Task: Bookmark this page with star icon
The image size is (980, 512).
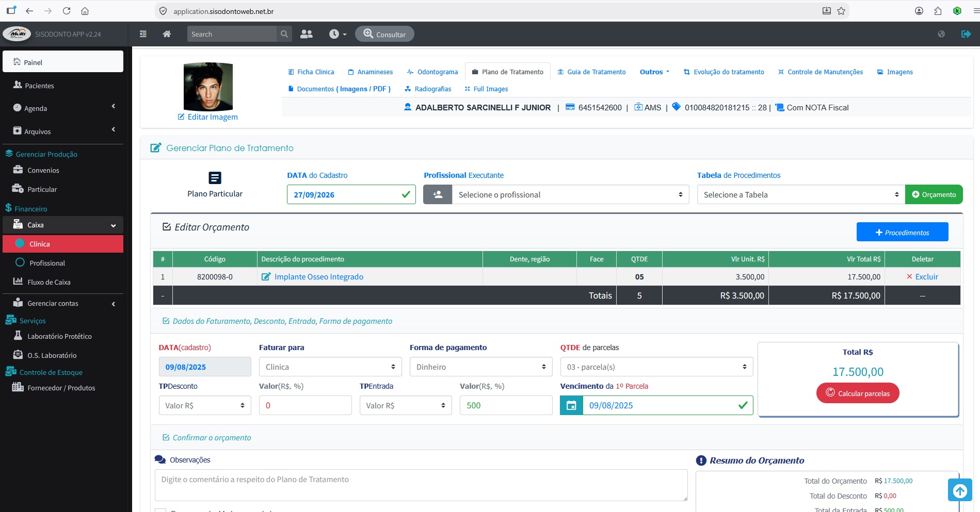Action: tap(841, 11)
